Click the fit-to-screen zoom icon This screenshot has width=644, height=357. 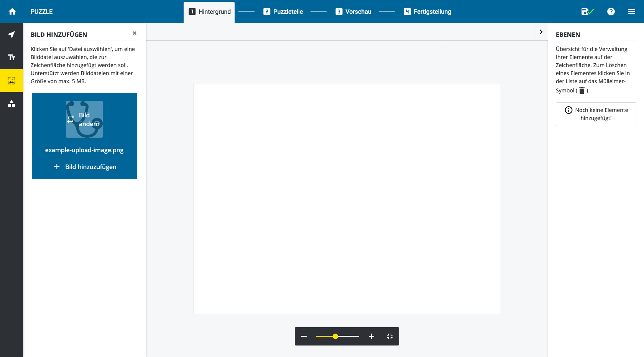point(390,336)
